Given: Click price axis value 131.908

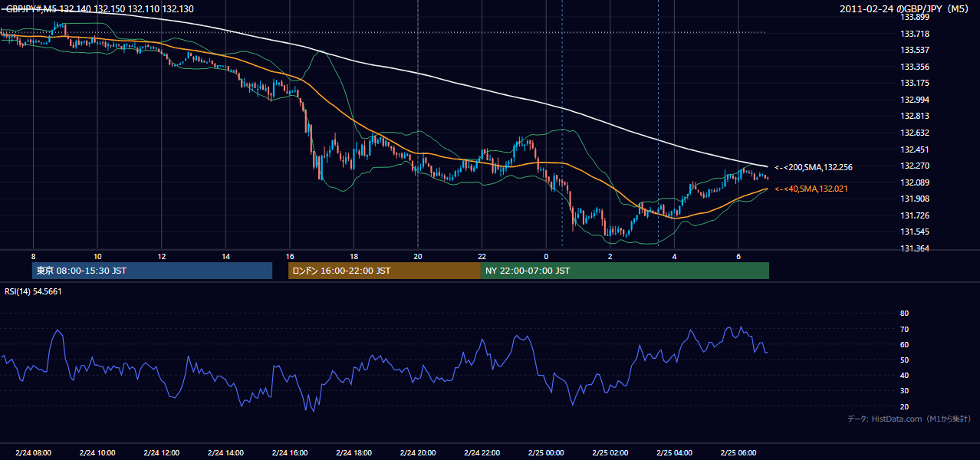Looking at the screenshot, I should click(915, 199).
